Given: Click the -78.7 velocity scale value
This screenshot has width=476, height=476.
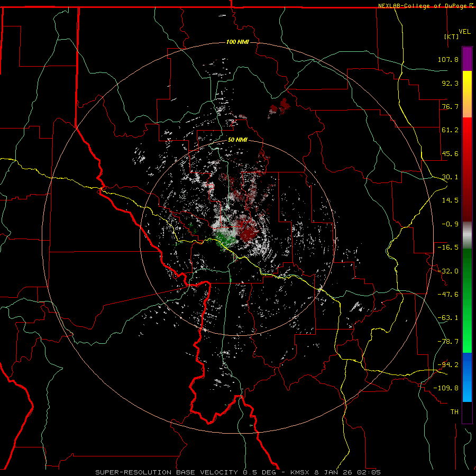Looking at the screenshot, I should coord(448,342).
